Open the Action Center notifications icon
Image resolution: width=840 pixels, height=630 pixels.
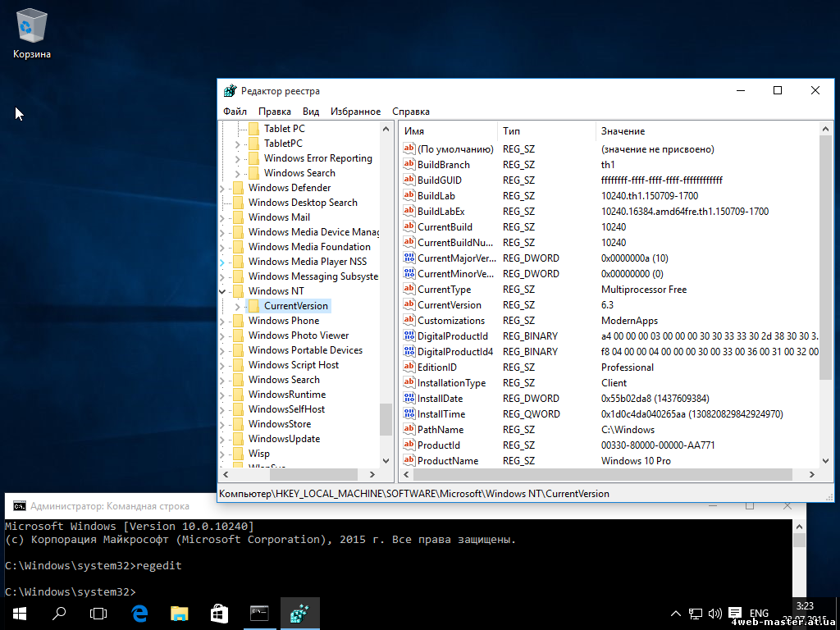click(x=735, y=614)
